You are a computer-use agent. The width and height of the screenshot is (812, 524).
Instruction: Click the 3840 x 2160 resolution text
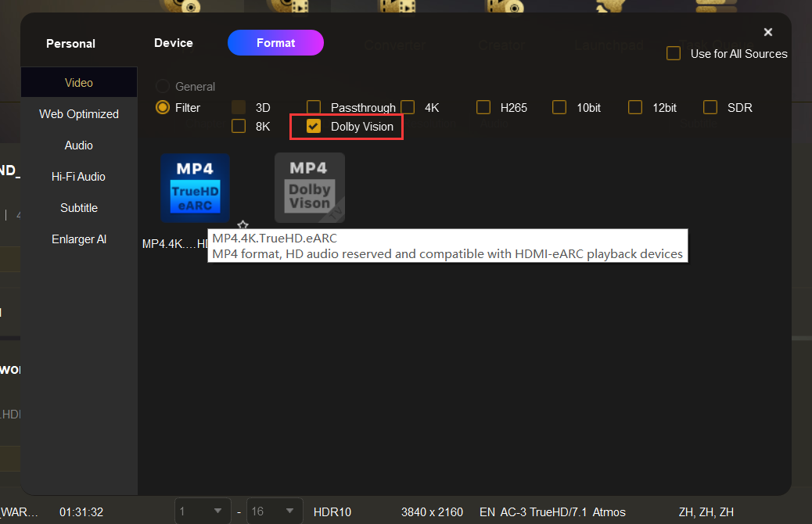pos(432,512)
